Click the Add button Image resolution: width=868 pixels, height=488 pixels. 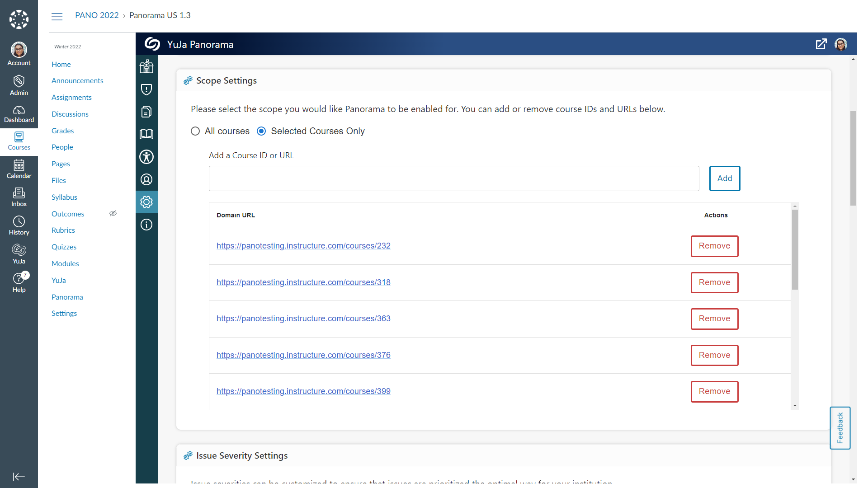[x=725, y=178]
